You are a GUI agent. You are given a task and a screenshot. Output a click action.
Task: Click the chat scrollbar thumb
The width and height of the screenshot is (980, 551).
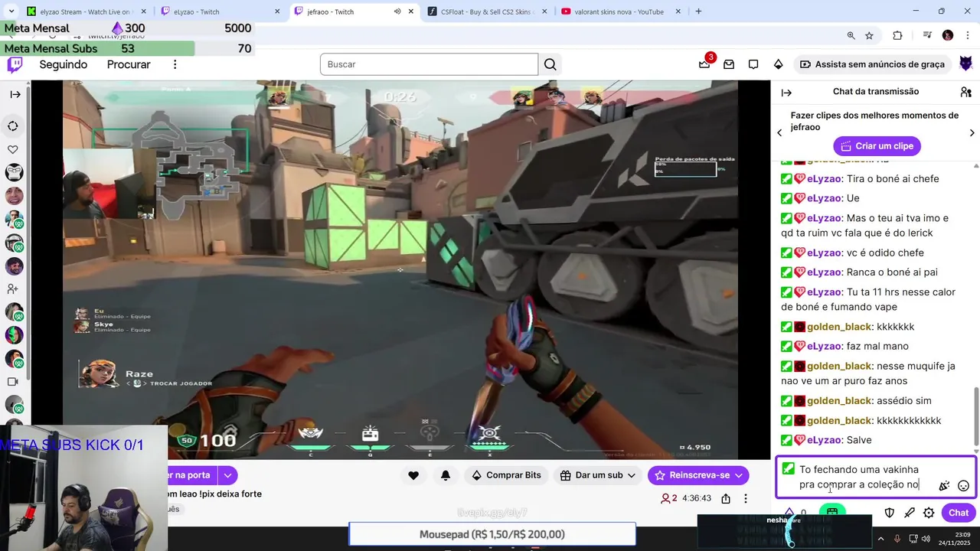click(x=975, y=416)
